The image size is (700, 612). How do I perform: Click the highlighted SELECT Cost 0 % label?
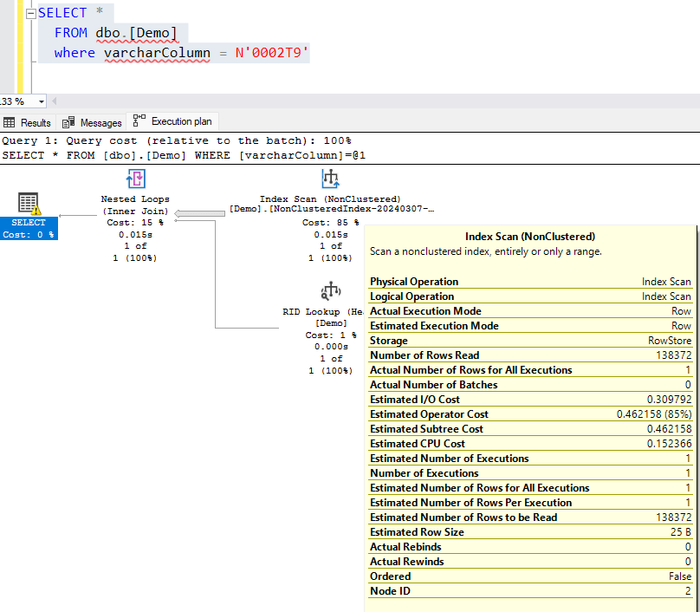(x=29, y=229)
